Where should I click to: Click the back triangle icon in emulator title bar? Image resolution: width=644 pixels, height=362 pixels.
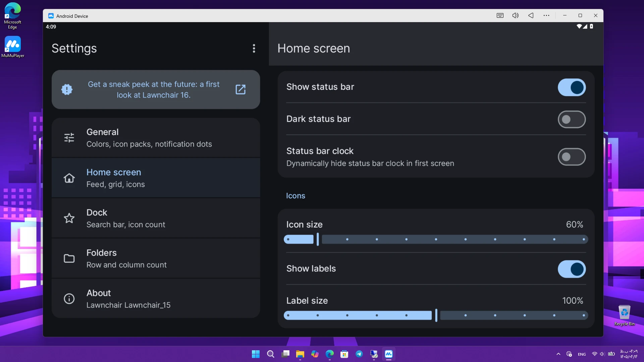click(x=531, y=15)
